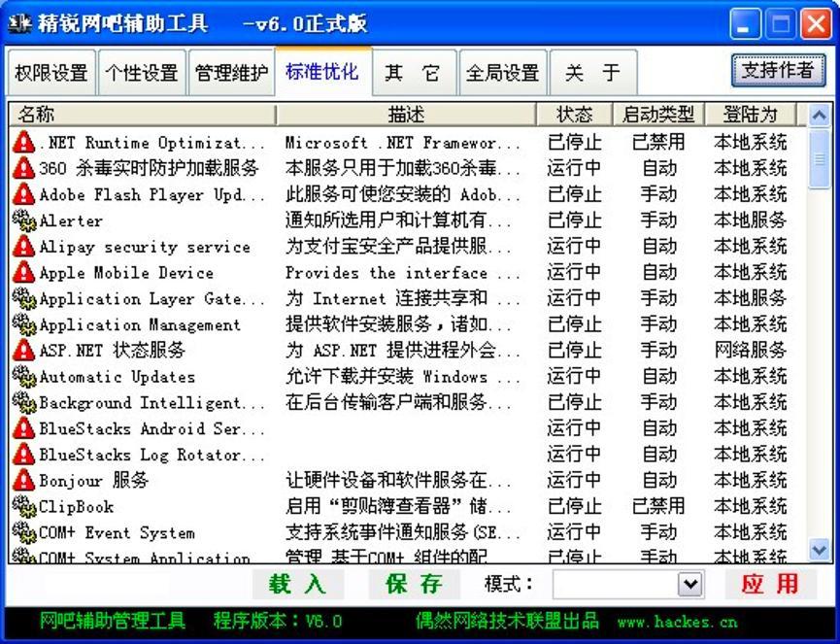The image size is (840, 644).
Task: Click 程序版本：V6.0 in the status bar
Action: [278, 621]
